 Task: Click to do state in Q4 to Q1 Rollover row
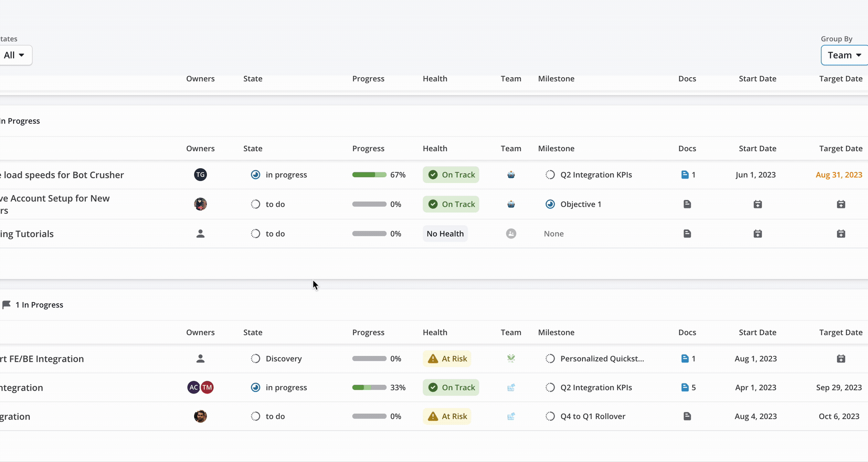[x=268, y=416]
